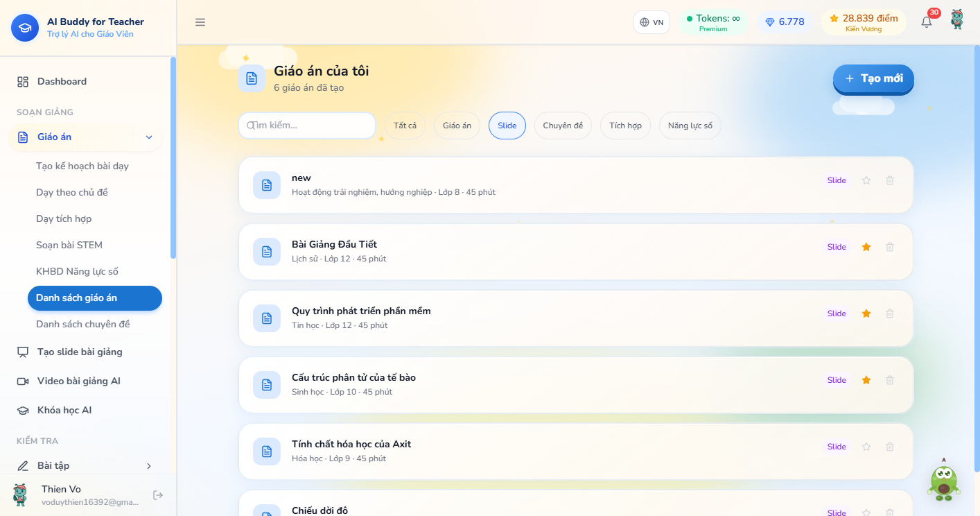Click the "Tạo mới" button
The height and width of the screenshot is (516, 980).
coord(873,78)
